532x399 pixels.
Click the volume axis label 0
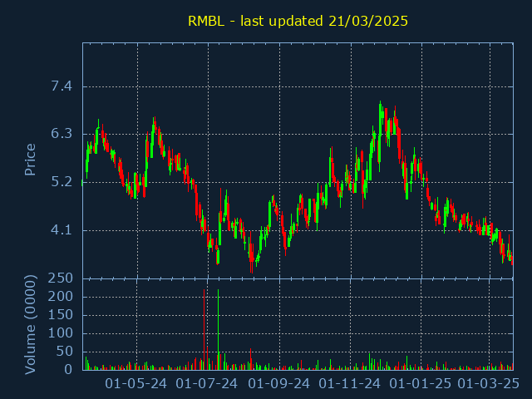(68, 369)
